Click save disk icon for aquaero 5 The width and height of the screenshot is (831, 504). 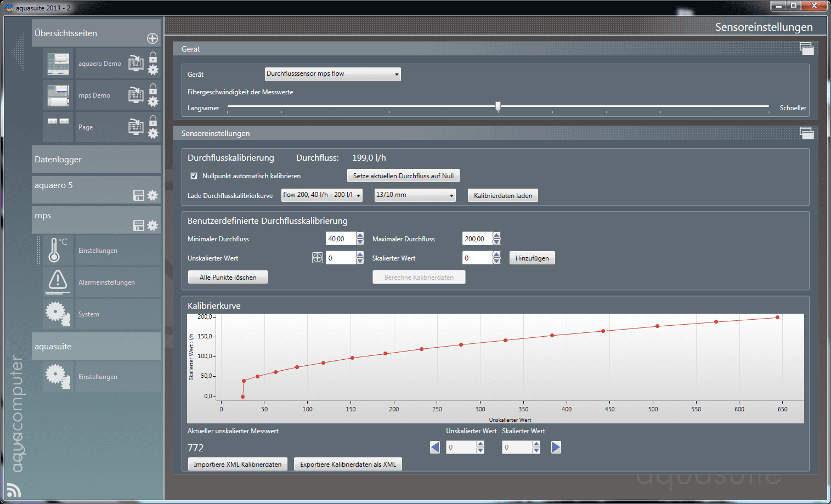tap(139, 195)
